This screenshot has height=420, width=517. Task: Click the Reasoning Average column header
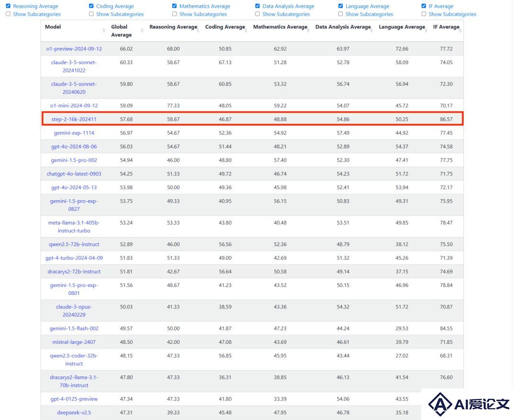pyautogui.click(x=173, y=27)
